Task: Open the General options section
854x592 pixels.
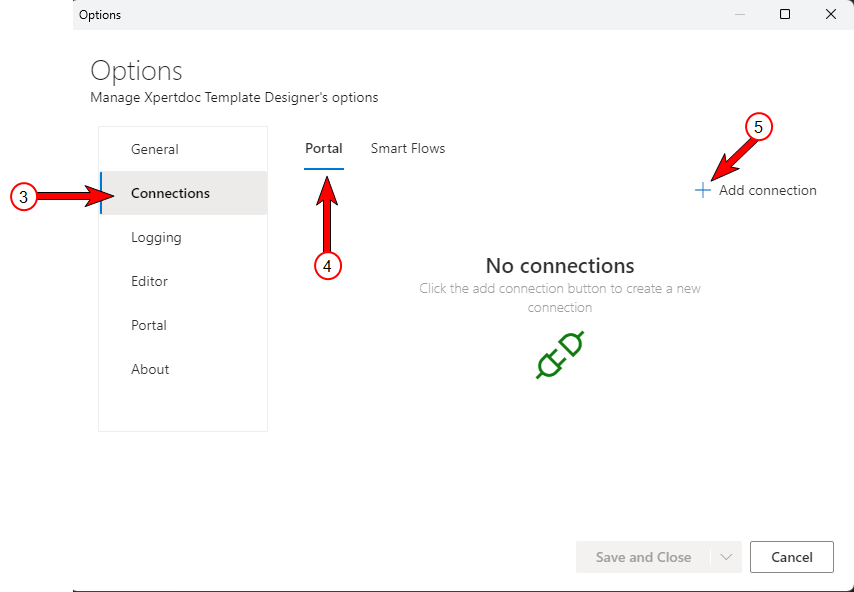Action: click(x=184, y=149)
